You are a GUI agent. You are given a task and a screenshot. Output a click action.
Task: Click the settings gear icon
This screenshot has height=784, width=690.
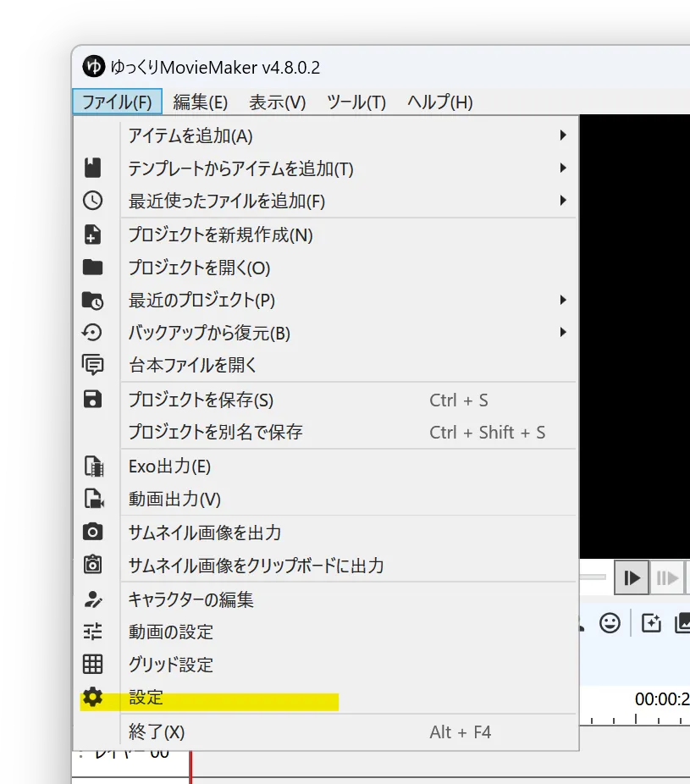click(x=92, y=697)
